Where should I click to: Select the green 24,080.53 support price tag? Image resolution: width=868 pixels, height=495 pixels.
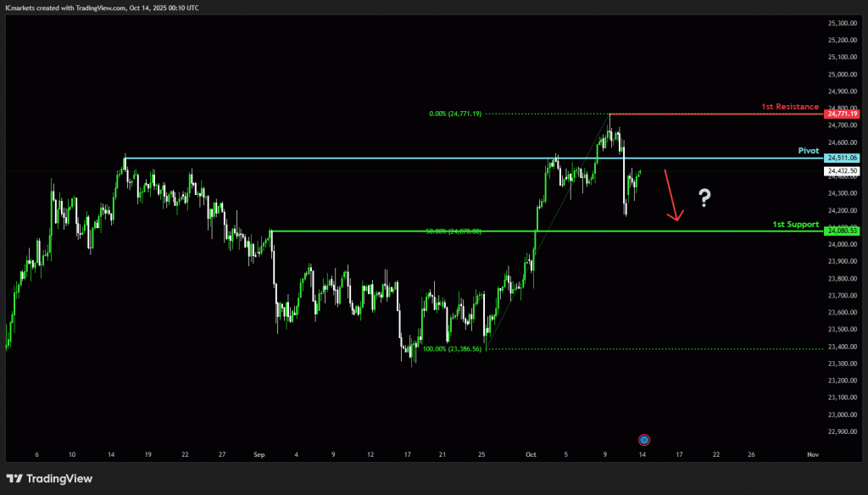(x=843, y=231)
